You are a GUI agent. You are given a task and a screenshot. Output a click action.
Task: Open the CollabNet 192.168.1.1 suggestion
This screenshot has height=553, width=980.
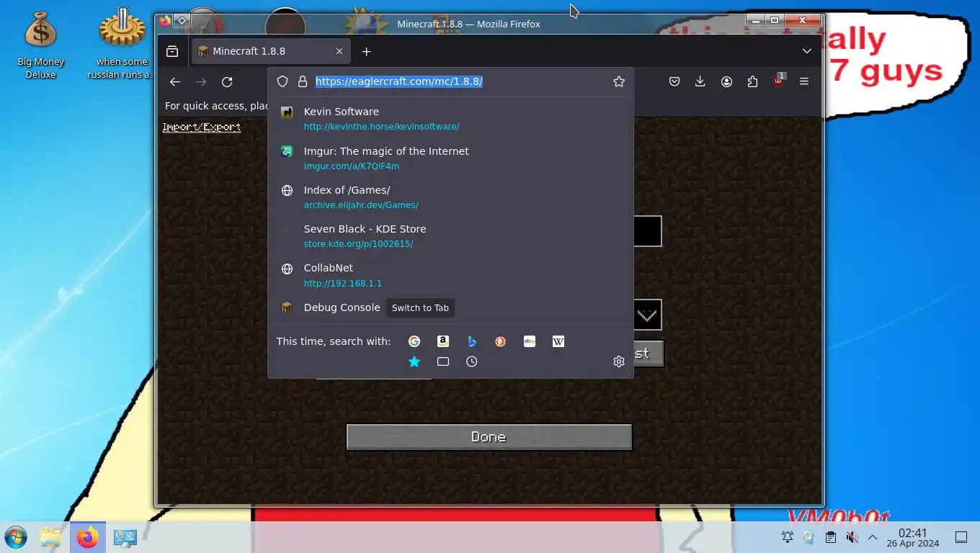[x=450, y=275]
